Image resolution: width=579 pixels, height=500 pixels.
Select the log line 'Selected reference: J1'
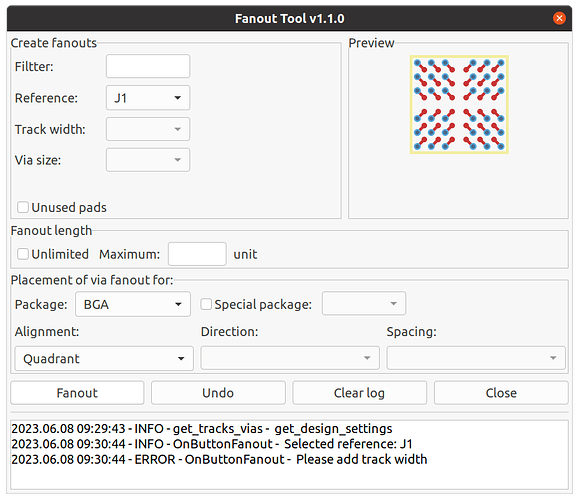coord(212,444)
